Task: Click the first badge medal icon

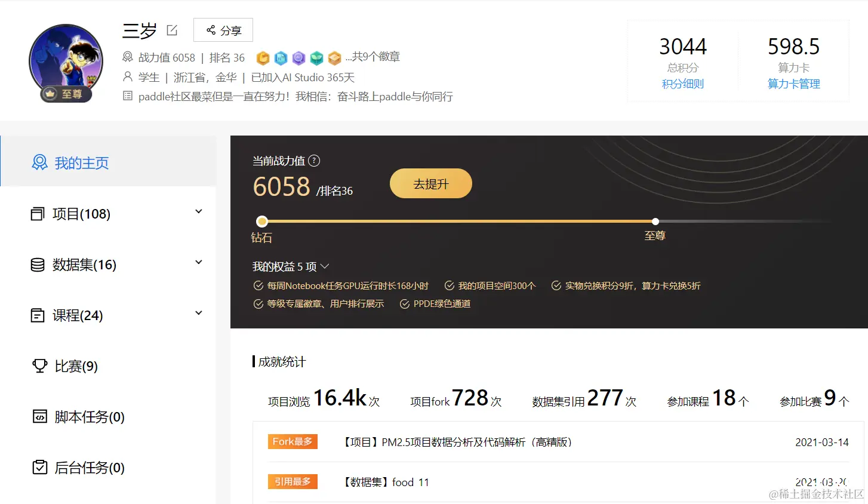Action: (263, 58)
